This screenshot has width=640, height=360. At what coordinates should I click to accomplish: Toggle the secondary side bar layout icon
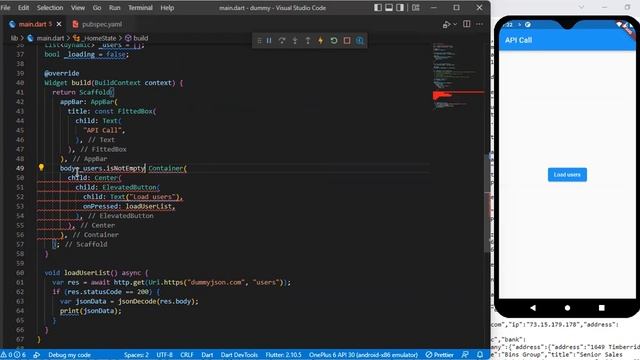tap(400, 7)
